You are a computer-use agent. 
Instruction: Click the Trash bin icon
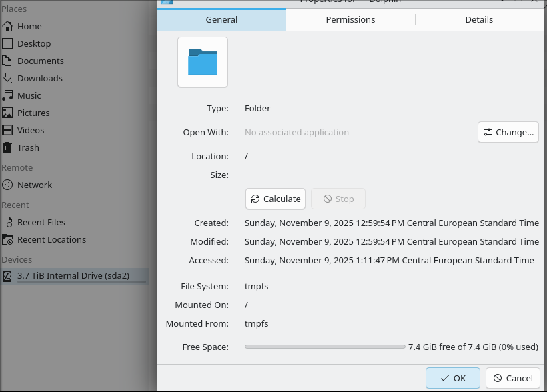click(7, 147)
